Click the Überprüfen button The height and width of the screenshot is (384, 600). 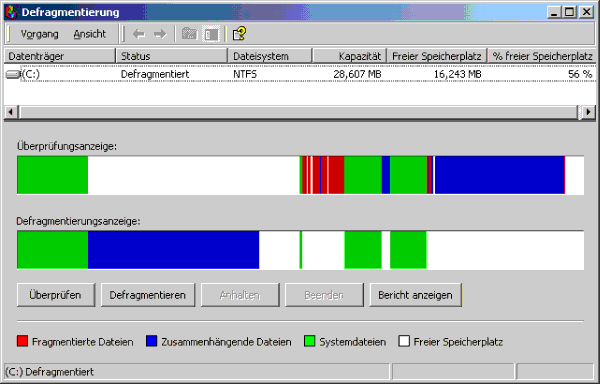(55, 295)
